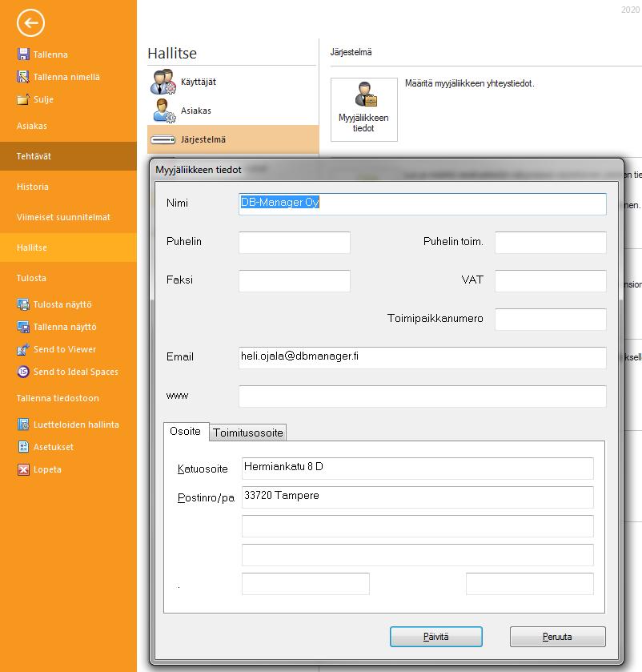Screen dimensions: 642x672
Task: Click the 'Määritä myyjäliikkeen yhteystiedot.' description text
Action: tap(469, 83)
